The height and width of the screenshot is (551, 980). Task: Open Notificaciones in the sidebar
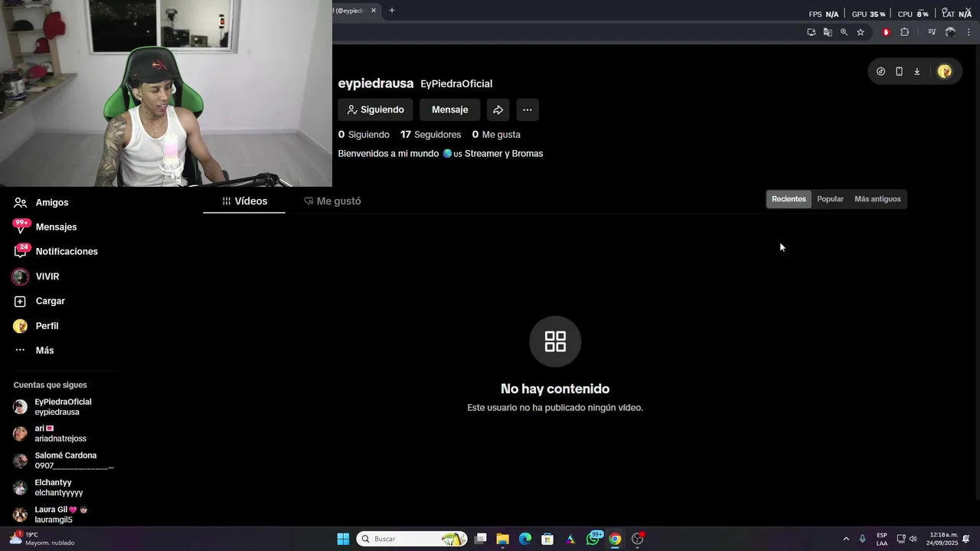[x=56, y=252]
